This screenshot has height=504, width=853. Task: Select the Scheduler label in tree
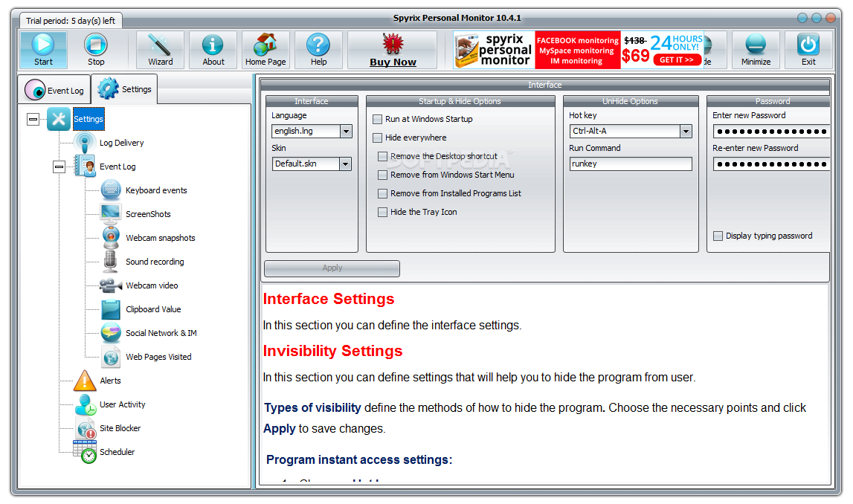(x=117, y=452)
